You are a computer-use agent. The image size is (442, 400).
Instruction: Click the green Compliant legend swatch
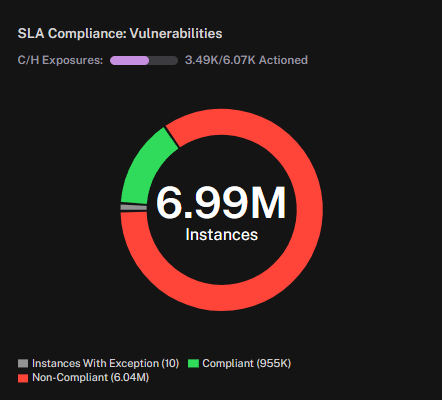(x=193, y=363)
